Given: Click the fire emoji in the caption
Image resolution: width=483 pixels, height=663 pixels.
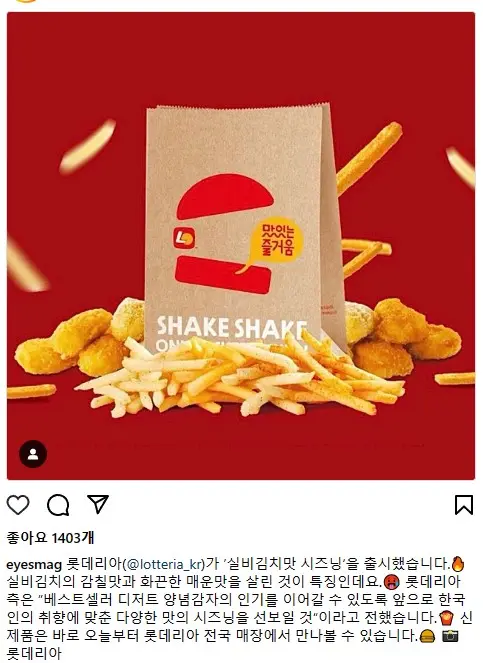Looking at the screenshot, I should tap(458, 564).
